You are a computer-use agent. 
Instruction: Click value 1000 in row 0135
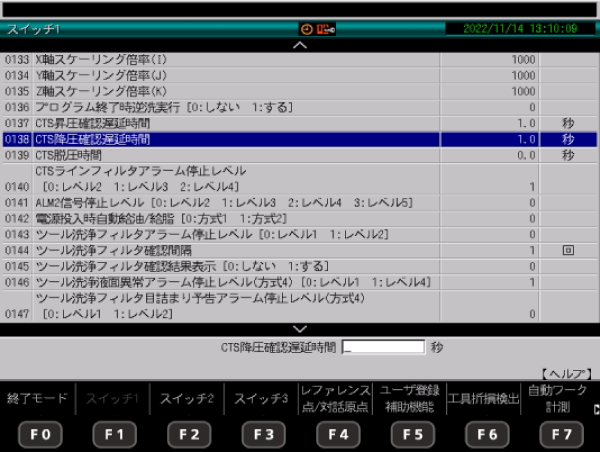point(523,91)
